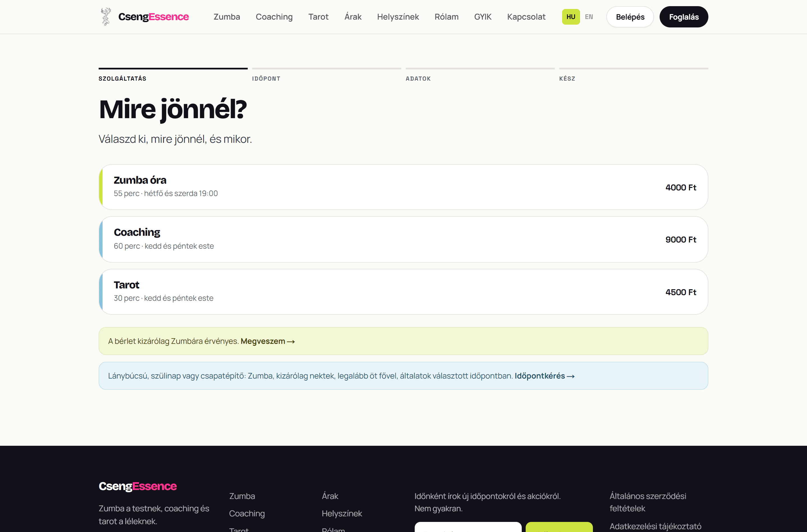Select the HU language toggle

pyautogui.click(x=571, y=17)
